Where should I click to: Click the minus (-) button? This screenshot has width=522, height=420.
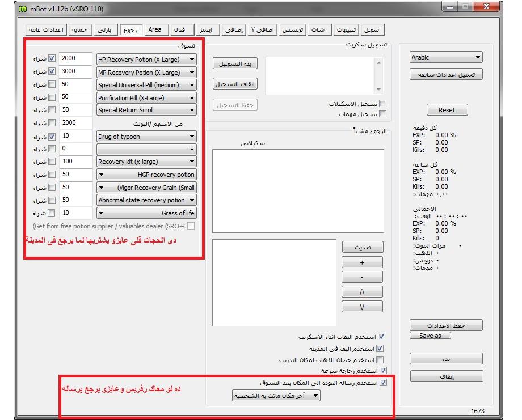click(362, 277)
